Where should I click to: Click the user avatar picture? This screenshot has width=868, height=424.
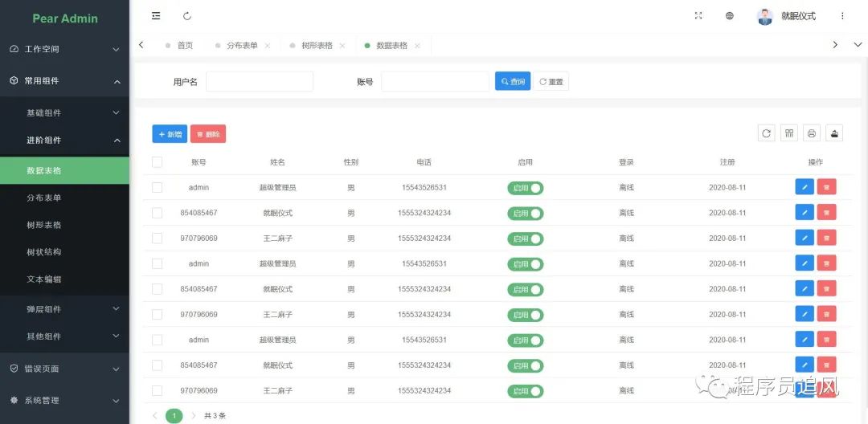pos(765,17)
